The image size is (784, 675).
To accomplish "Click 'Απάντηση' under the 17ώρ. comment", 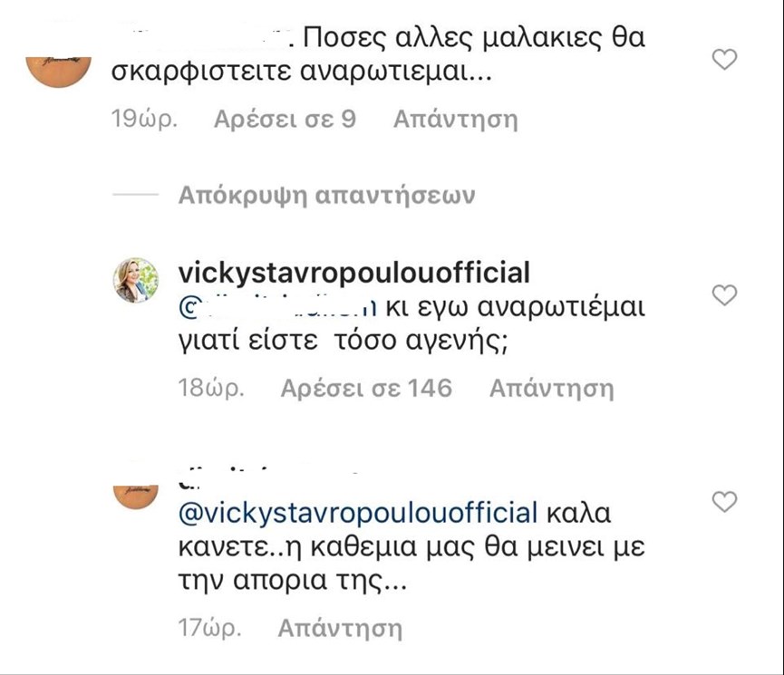I will point(340,629).
